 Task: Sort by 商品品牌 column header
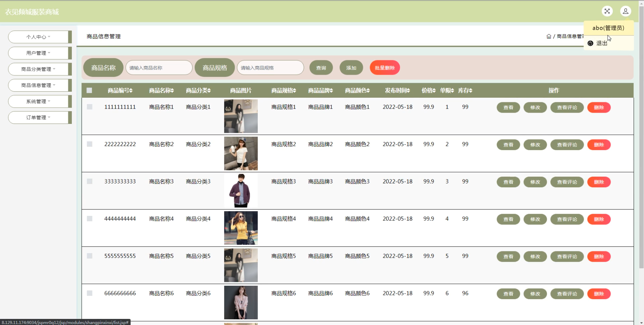tap(320, 91)
